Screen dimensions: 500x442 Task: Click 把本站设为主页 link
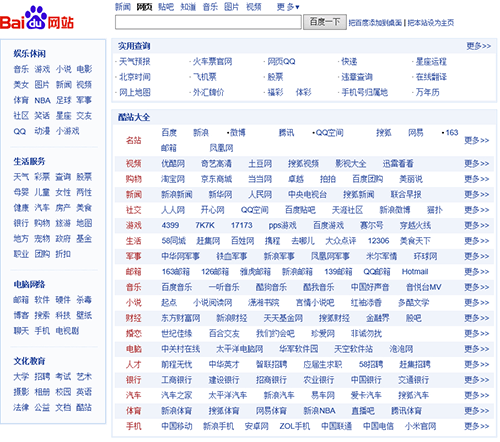pos(431,23)
